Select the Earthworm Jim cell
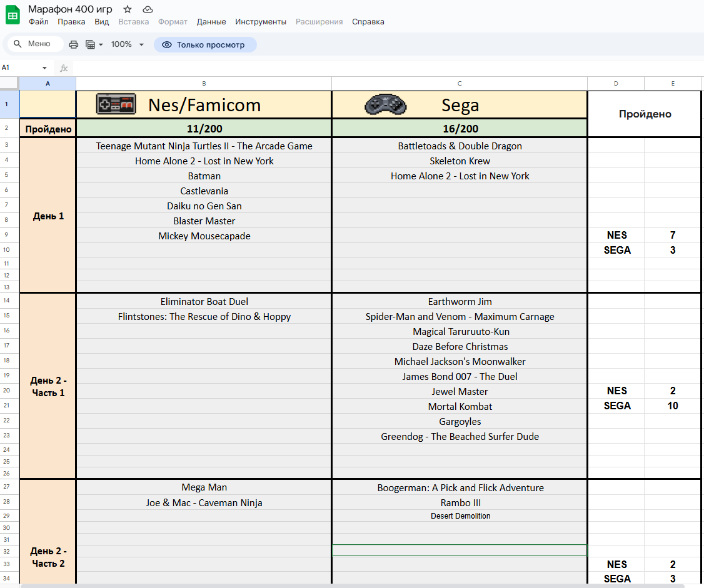 (460, 302)
